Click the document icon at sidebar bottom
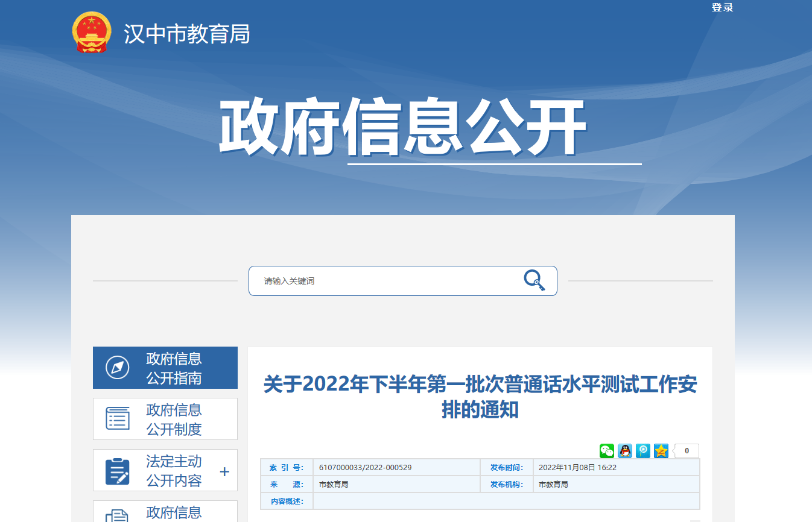 tap(118, 515)
